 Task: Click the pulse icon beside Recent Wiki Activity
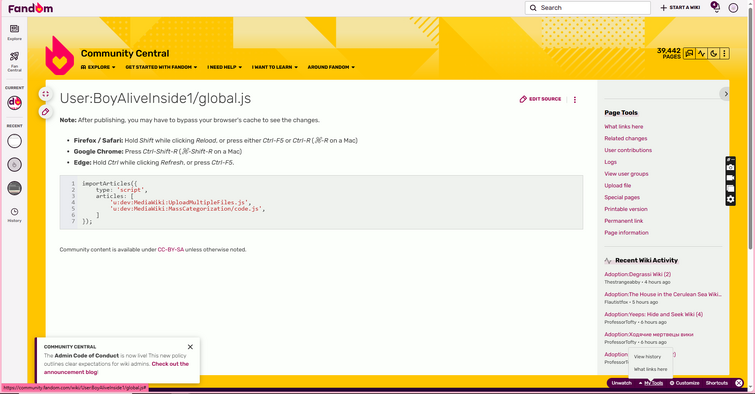(x=608, y=261)
